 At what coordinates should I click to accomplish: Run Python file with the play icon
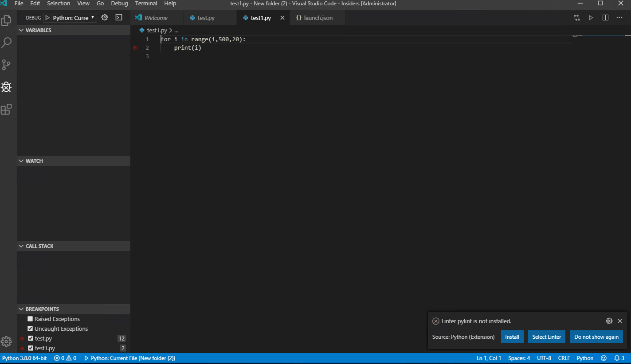[591, 18]
